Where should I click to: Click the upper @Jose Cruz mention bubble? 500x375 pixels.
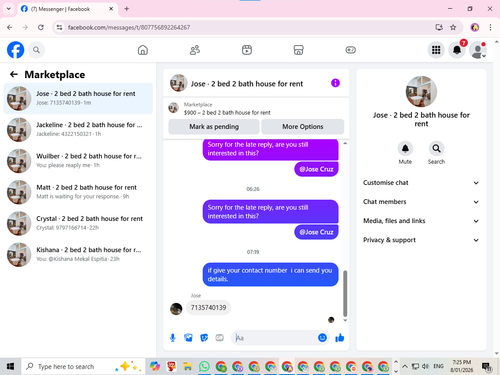pos(316,169)
